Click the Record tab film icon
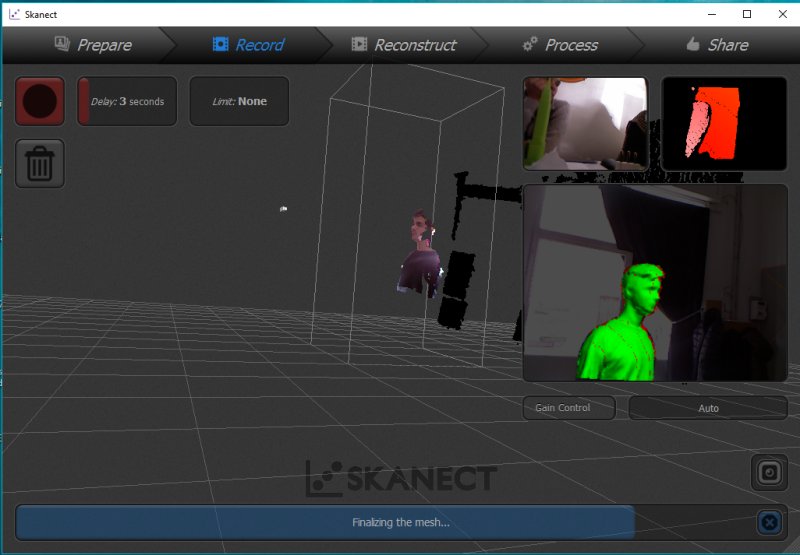Viewport: 800px width, 555px height. [220, 44]
